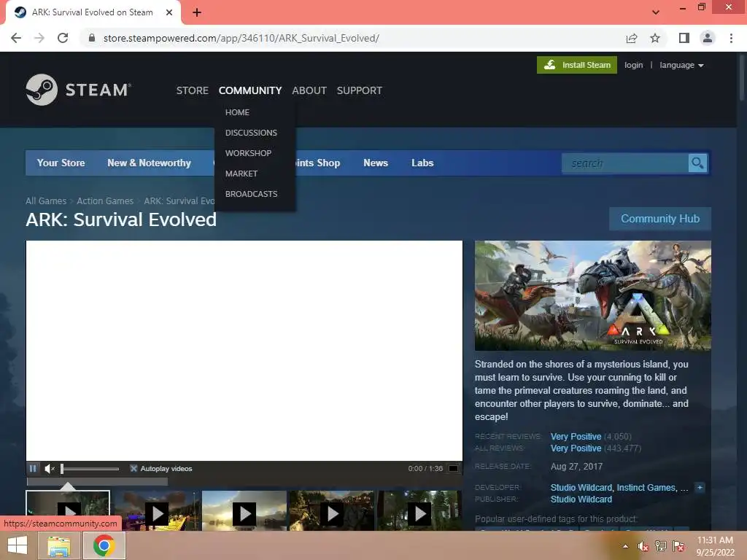Screen dimensions: 747x560
Task: Open the language dropdown
Action: coord(681,65)
